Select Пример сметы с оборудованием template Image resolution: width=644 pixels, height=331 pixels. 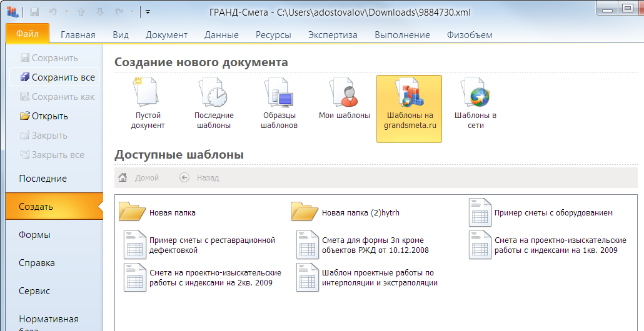click(541, 212)
